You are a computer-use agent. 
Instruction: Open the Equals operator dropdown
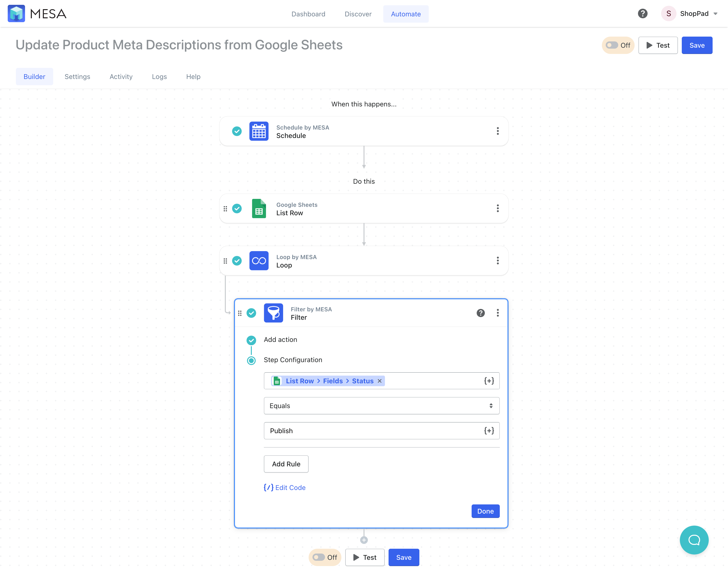point(381,406)
